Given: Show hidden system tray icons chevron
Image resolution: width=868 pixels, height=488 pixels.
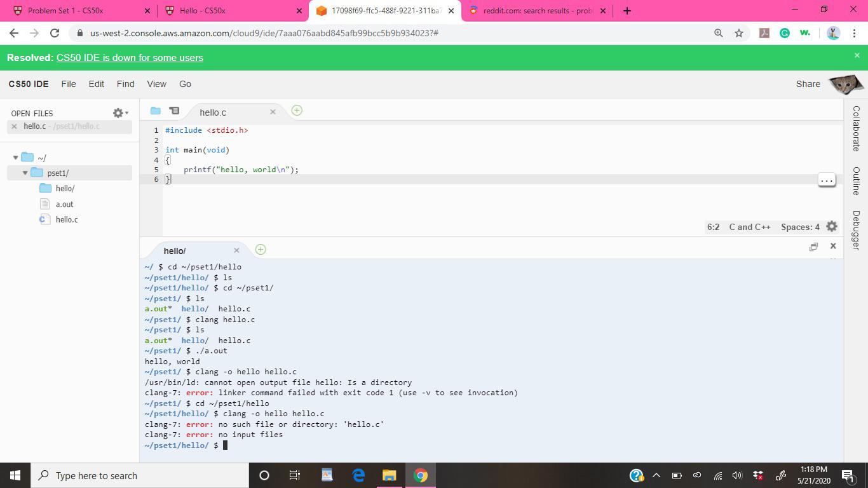Looking at the screenshot, I should click(x=656, y=475).
